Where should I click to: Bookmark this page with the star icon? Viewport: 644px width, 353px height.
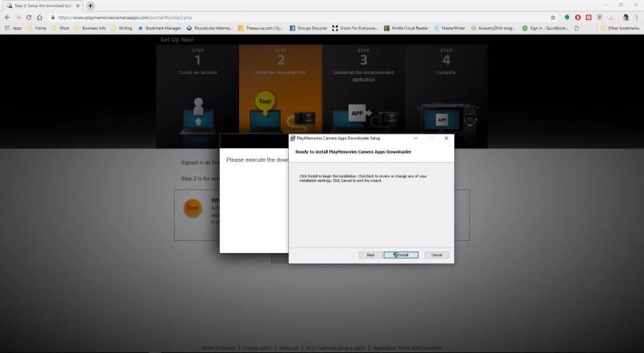tap(553, 17)
